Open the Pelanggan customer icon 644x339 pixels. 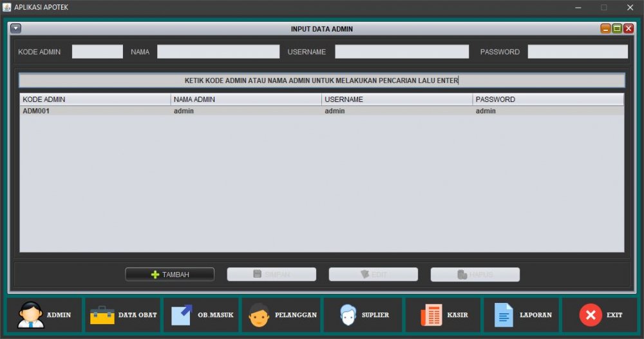pyautogui.click(x=259, y=315)
